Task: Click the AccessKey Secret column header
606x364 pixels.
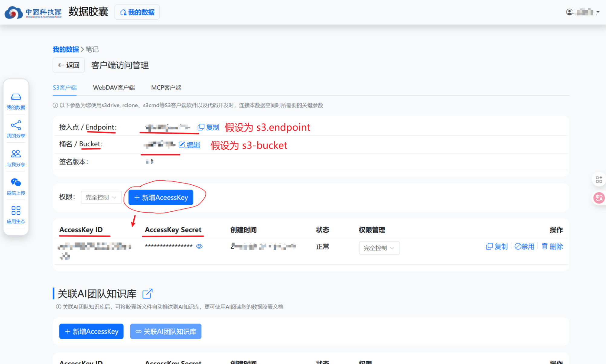Action: click(173, 230)
